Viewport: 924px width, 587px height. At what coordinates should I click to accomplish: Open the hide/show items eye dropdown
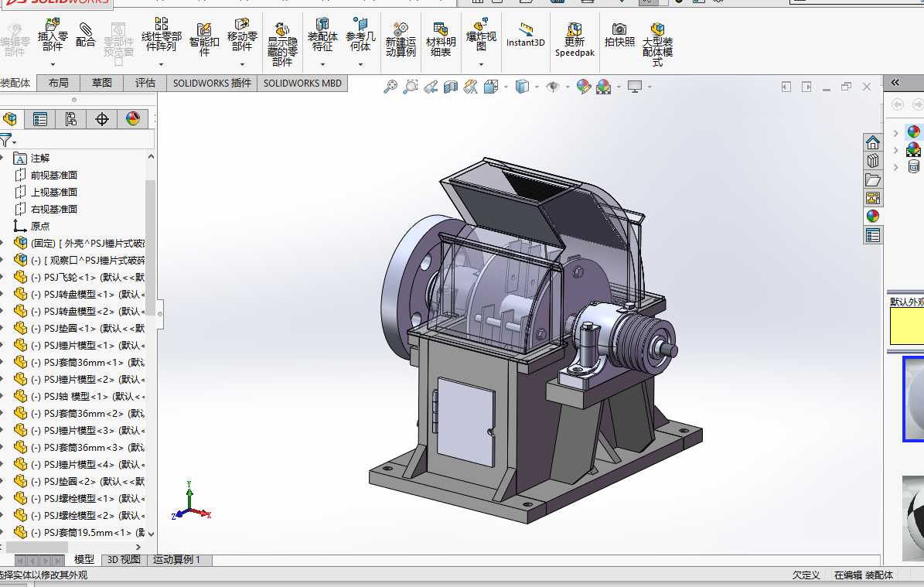tap(568, 87)
